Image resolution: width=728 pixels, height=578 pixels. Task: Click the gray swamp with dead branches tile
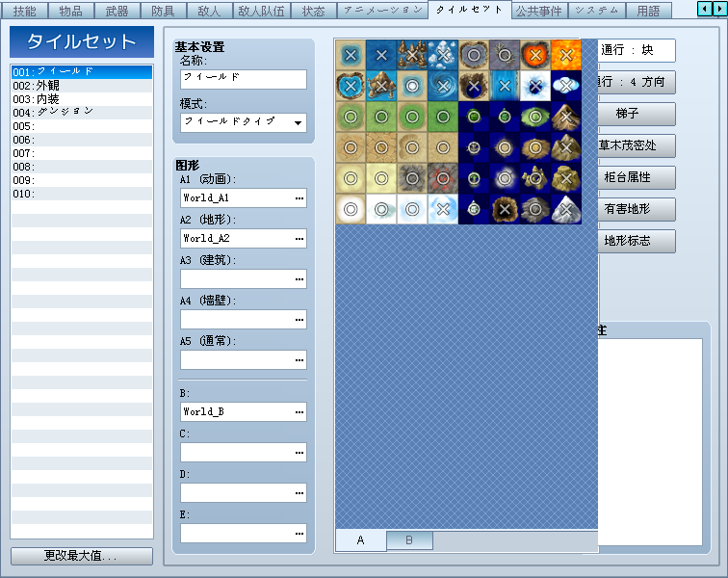click(505, 55)
